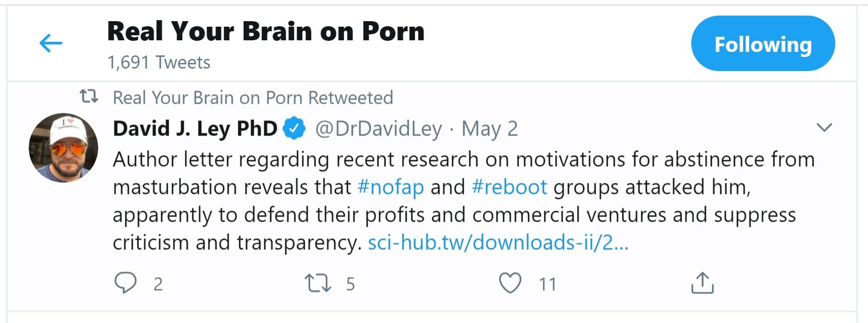Open the 'Real Your Brain on Porn Retweeted' link
The width and height of the screenshot is (868, 323).
pos(253,98)
